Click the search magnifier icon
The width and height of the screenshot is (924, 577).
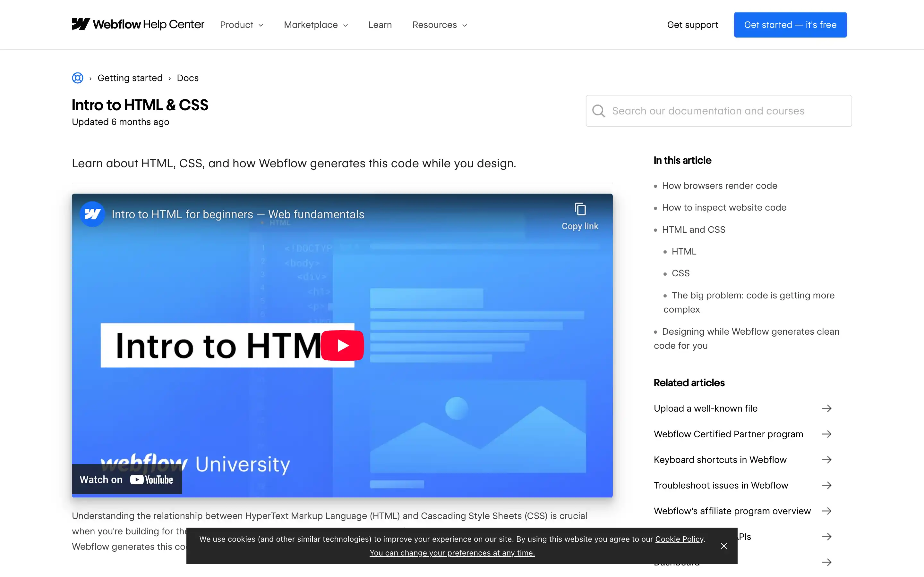pos(598,111)
